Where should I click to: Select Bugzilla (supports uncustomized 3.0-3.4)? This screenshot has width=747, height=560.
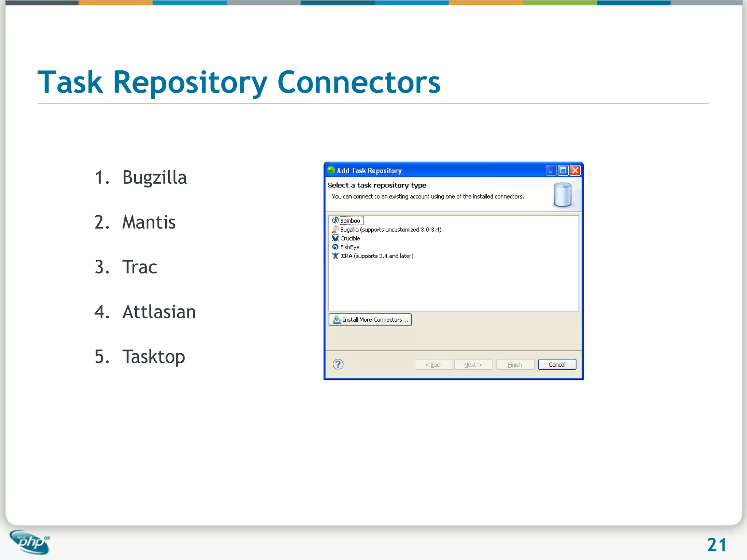pos(391,230)
